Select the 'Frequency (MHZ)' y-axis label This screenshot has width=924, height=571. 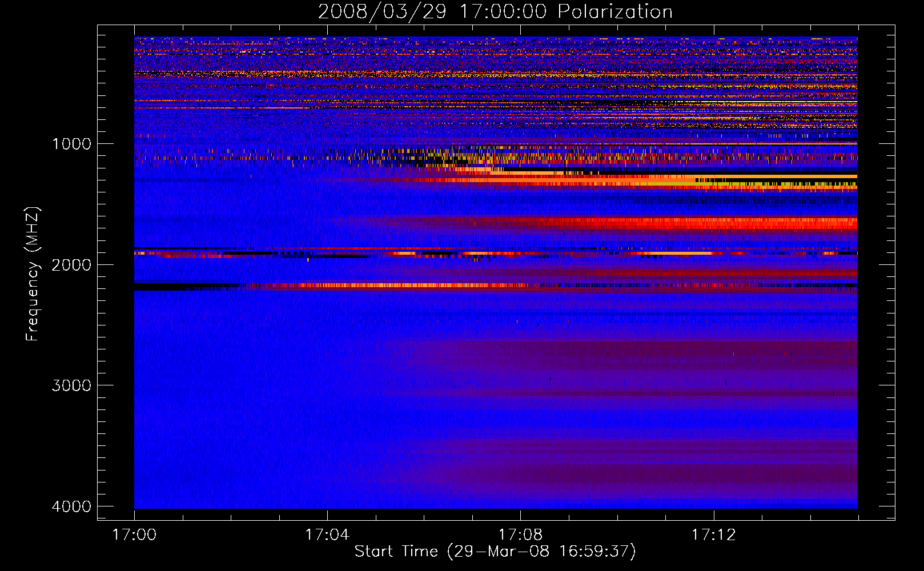(33, 274)
